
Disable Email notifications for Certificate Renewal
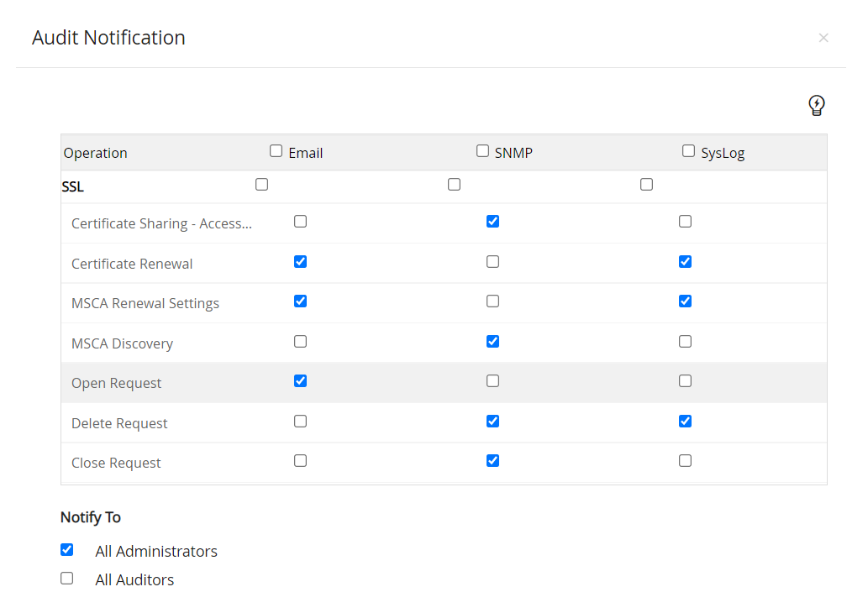click(300, 261)
